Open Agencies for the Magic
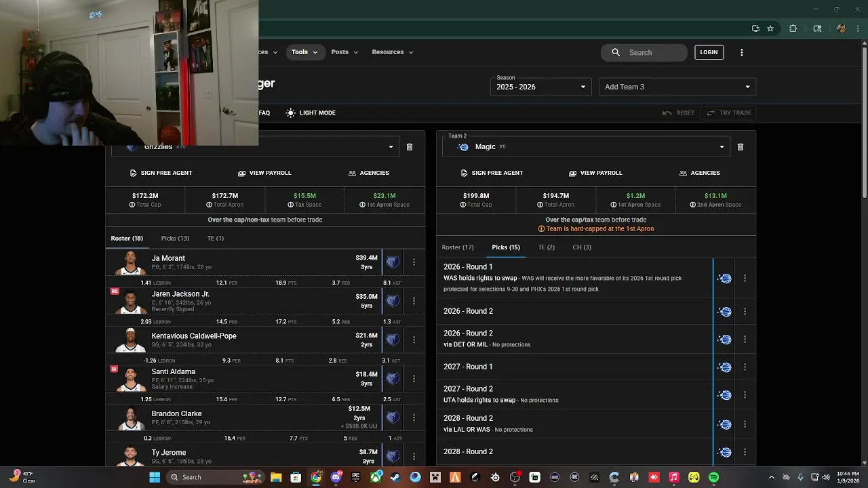The height and width of the screenshot is (488, 868). pos(699,173)
